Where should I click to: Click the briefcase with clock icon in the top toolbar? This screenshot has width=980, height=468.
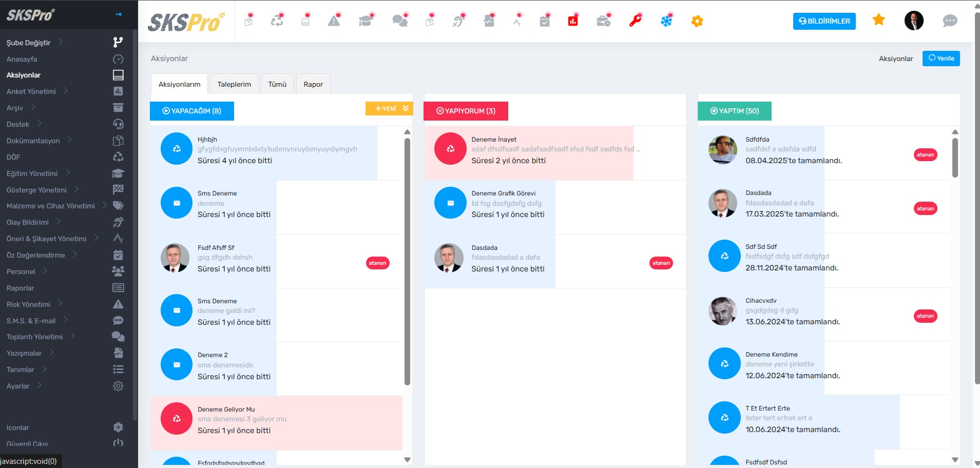[604, 21]
